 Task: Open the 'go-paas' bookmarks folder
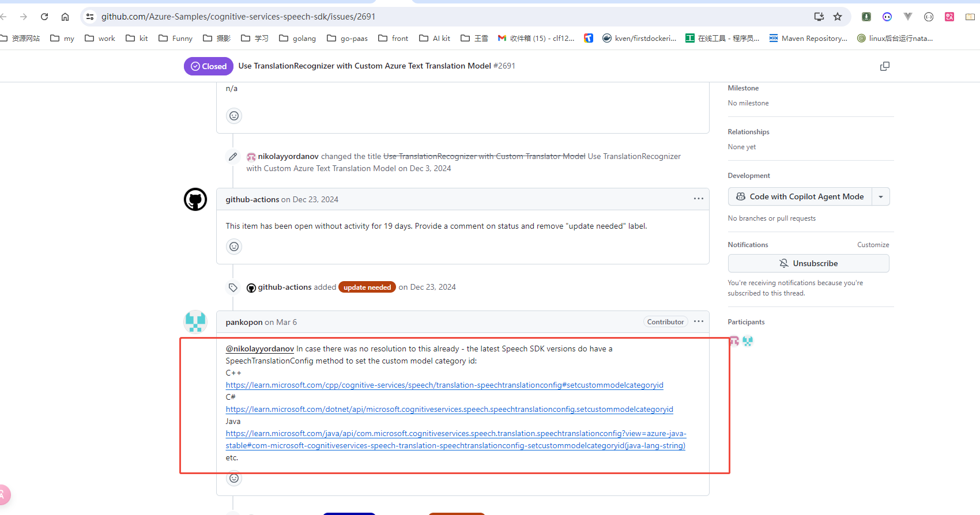347,38
